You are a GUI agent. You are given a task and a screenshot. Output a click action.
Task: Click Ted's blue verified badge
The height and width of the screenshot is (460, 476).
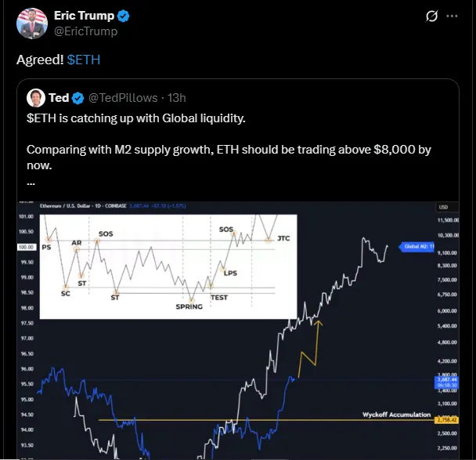coord(78,98)
